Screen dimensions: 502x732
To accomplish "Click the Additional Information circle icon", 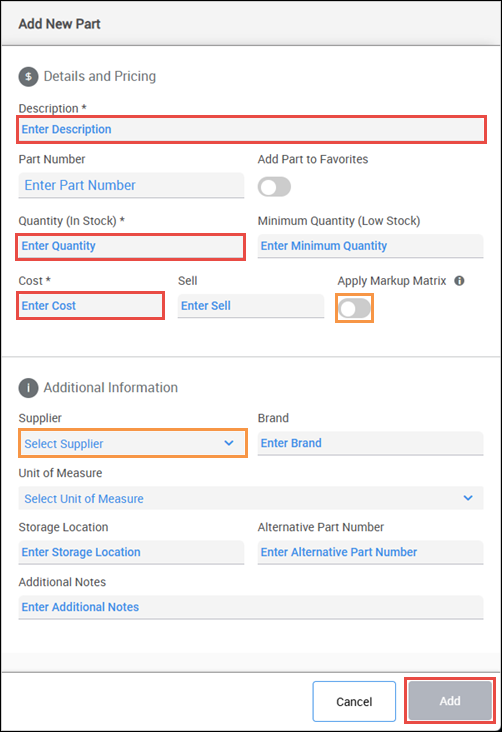I will click(28, 388).
